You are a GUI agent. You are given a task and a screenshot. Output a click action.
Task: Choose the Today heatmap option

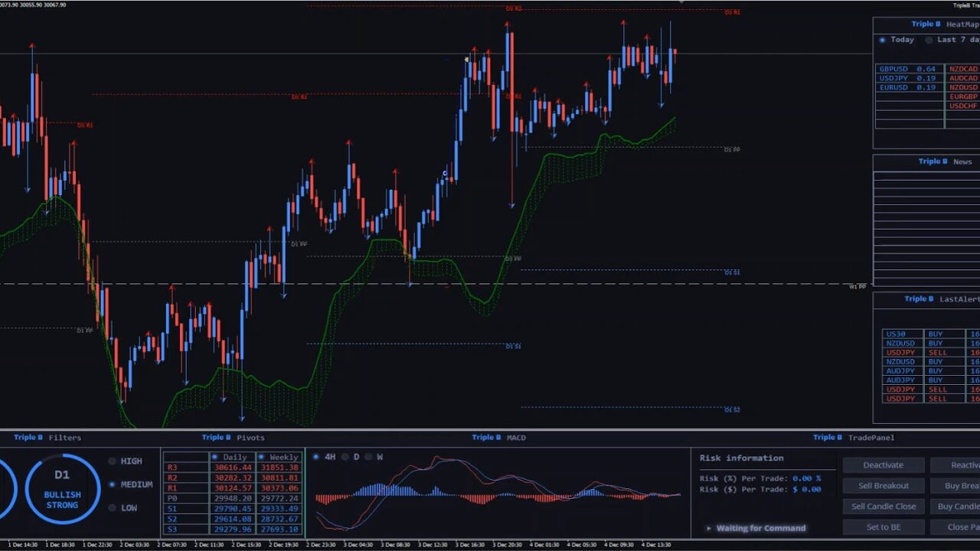[x=883, y=40]
